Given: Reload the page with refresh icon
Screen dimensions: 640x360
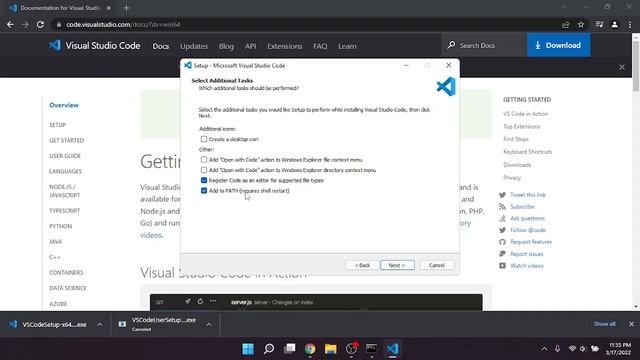Looking at the screenshot, I should pyautogui.click(x=40, y=24).
